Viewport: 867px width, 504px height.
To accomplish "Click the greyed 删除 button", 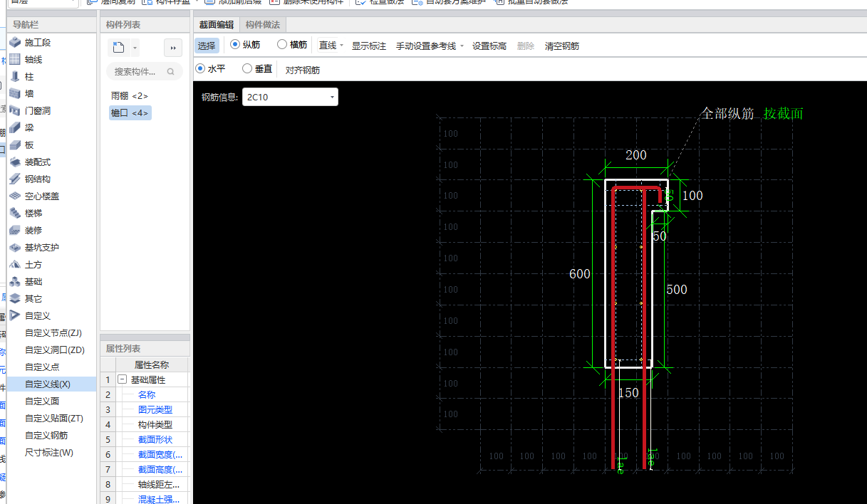I will coord(526,46).
